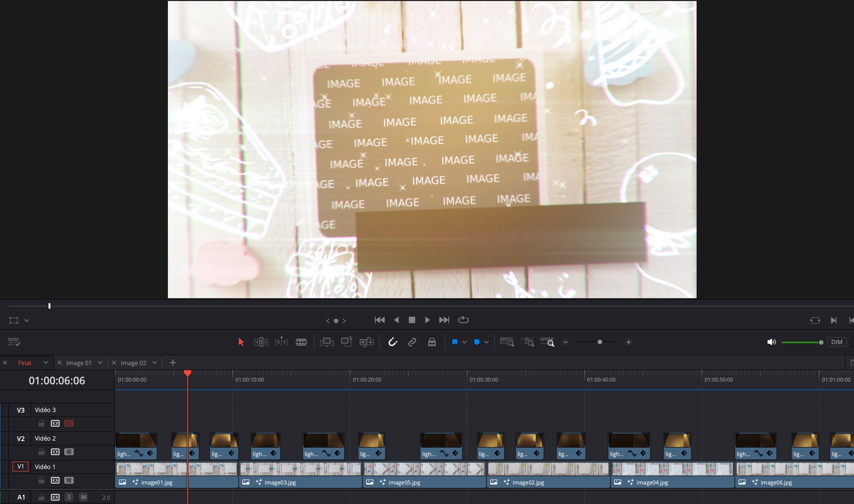Toggle timeline Snapping magnet icon
854x504 pixels.
tap(392, 342)
